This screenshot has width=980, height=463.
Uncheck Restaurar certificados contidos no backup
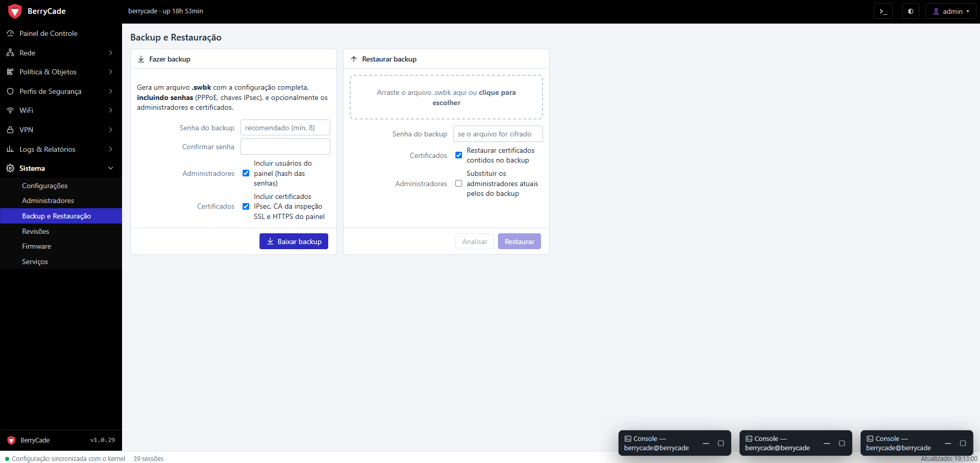point(459,155)
